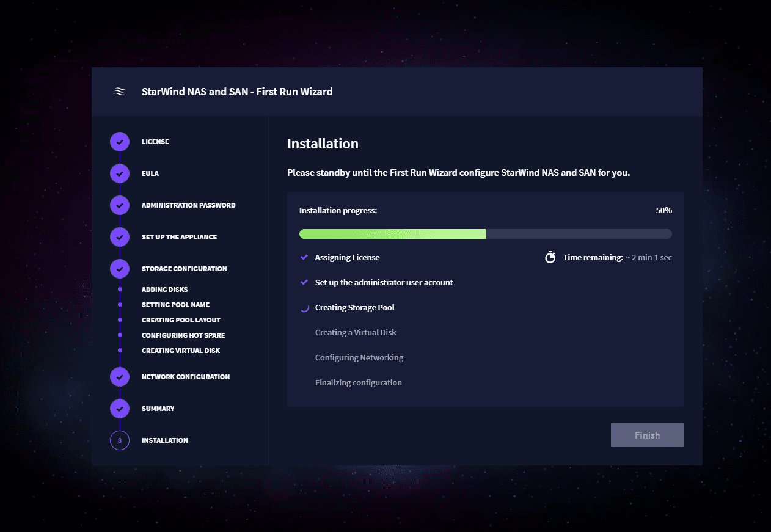Click the Assigning License task text
This screenshot has height=532, width=771.
pyautogui.click(x=348, y=258)
